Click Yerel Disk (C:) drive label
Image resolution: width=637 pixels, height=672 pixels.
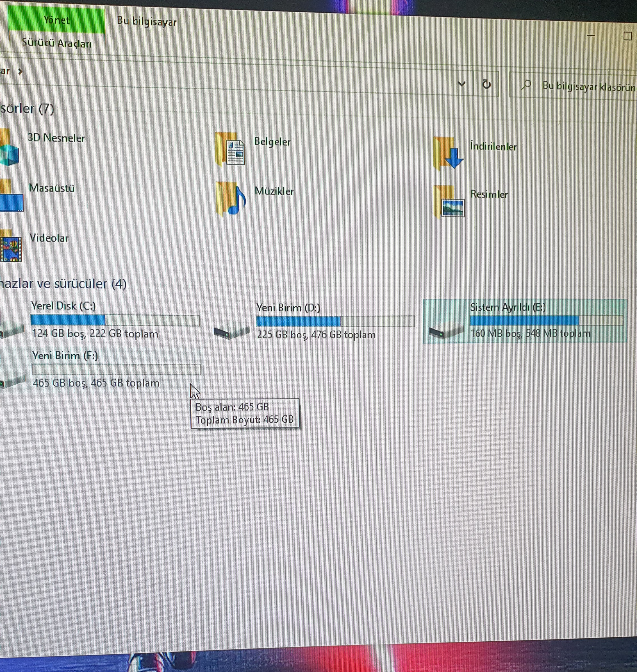(63, 306)
